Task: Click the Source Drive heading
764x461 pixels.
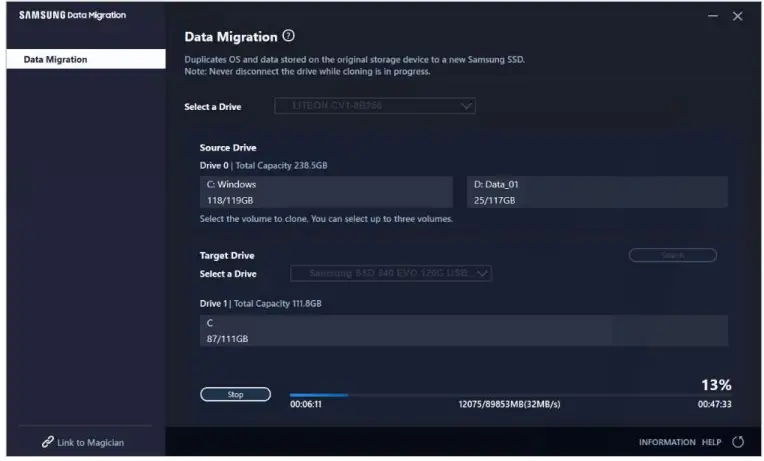Action: (228, 147)
